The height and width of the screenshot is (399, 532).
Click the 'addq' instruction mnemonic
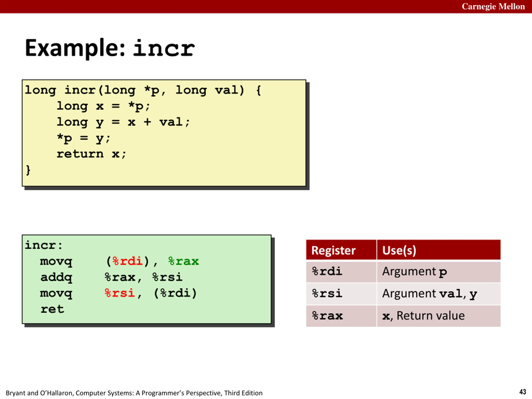56,278
